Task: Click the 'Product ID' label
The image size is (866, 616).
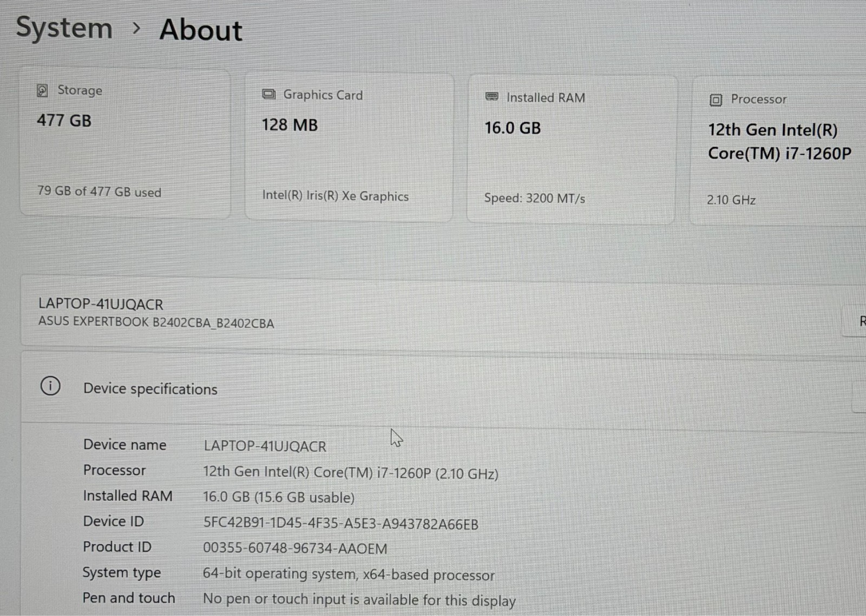Action: click(117, 547)
